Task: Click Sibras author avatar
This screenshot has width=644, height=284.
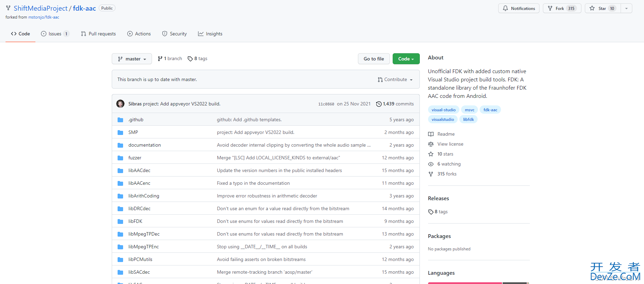Action: (x=120, y=104)
